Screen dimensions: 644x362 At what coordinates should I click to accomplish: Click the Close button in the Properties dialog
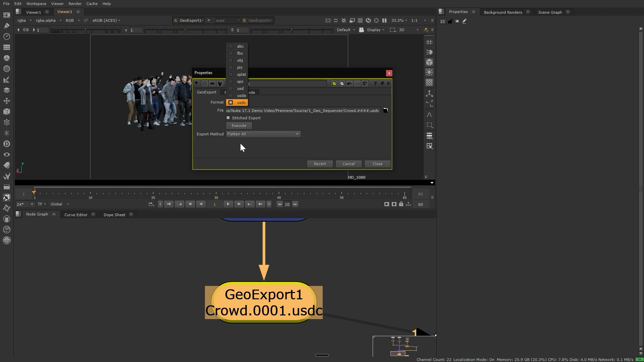pyautogui.click(x=377, y=164)
